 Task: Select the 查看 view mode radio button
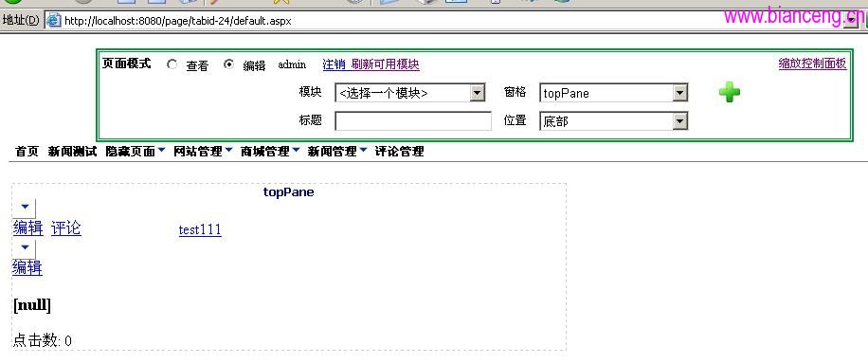pos(172,64)
